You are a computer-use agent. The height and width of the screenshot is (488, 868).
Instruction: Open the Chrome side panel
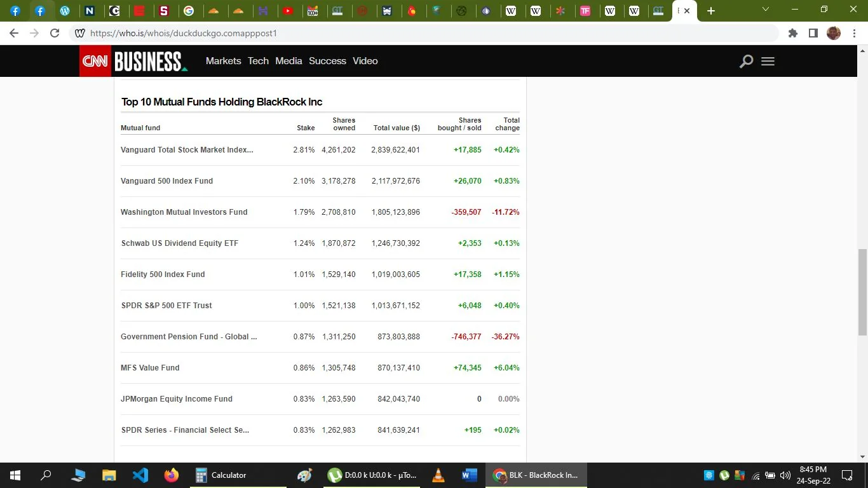[x=813, y=33]
